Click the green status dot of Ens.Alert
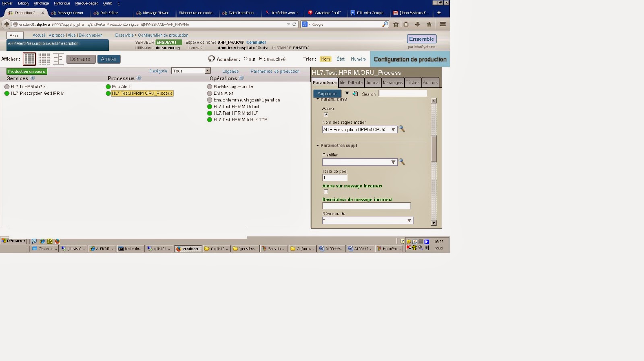Image resolution: width=644 pixels, height=361 pixels. pos(108,87)
